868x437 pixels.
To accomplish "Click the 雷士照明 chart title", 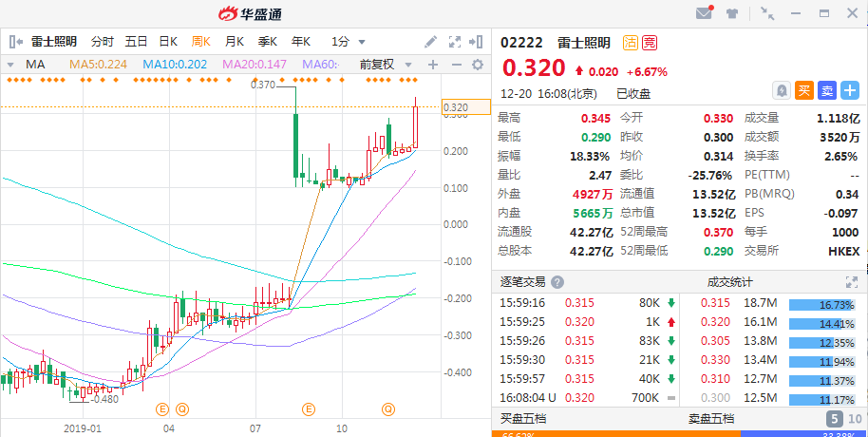I will coord(54,42).
